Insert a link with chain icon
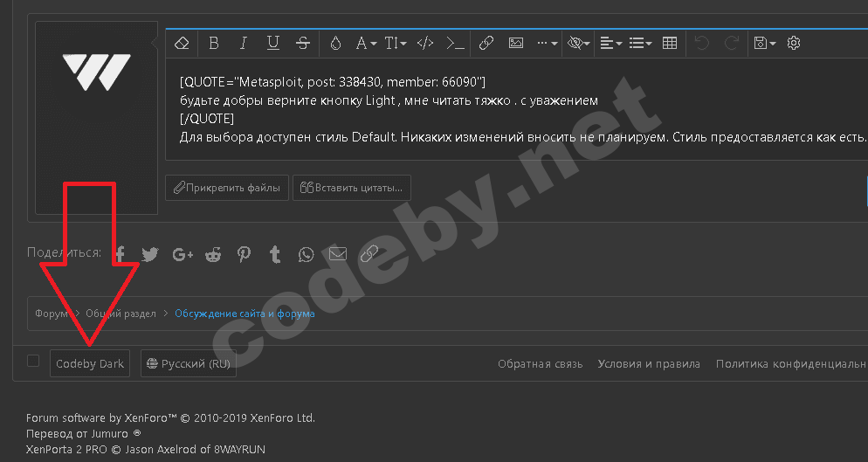The height and width of the screenshot is (462, 868). click(x=486, y=43)
